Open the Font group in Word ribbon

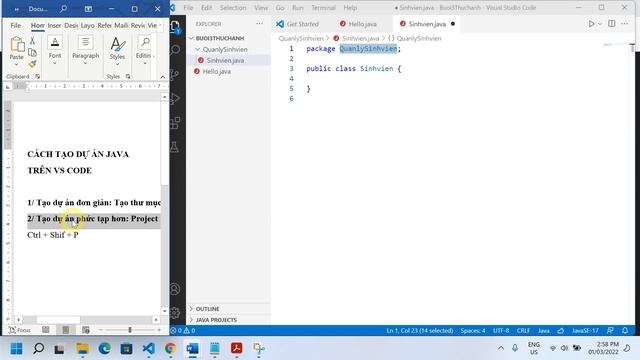55,50
